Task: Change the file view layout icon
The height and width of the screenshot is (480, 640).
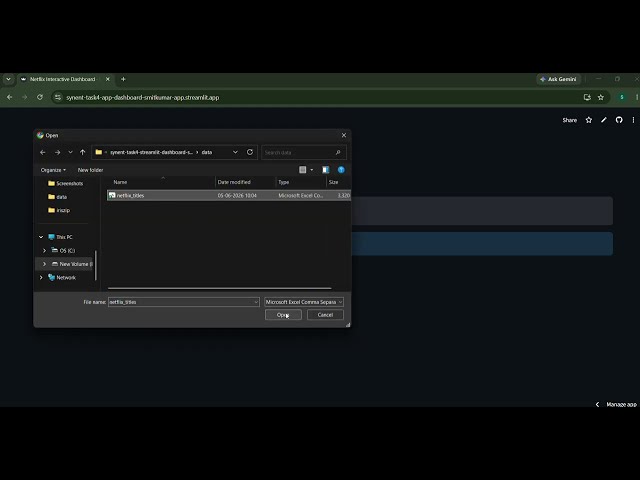Action: (x=302, y=170)
